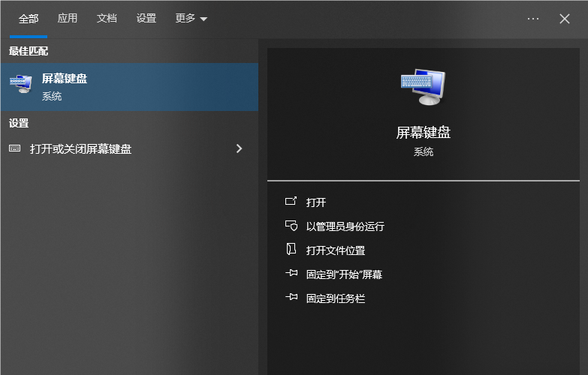588x375 pixels.
Task: Expand the 打开或关闭屏幕键盘 chevron arrow
Action: point(240,148)
